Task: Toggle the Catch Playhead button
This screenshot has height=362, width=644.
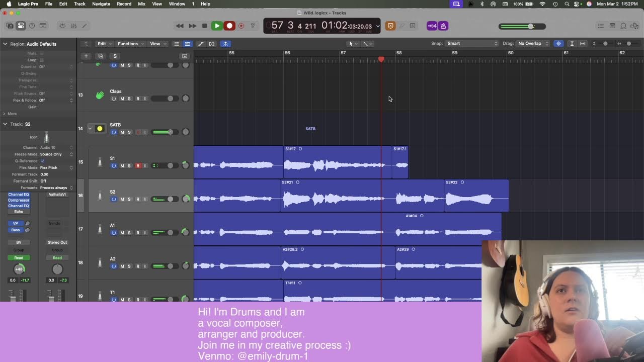Action: click(225, 44)
